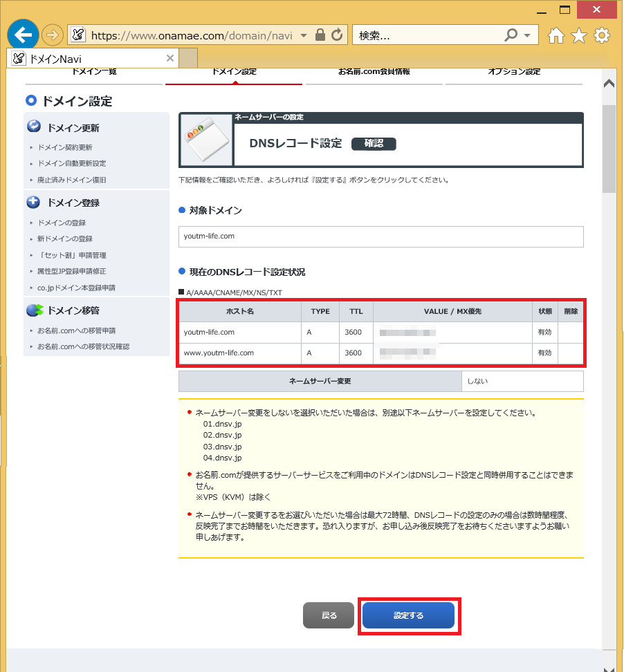Maximize the browser window
Viewport: 624px width, 672px height.
click(x=565, y=10)
